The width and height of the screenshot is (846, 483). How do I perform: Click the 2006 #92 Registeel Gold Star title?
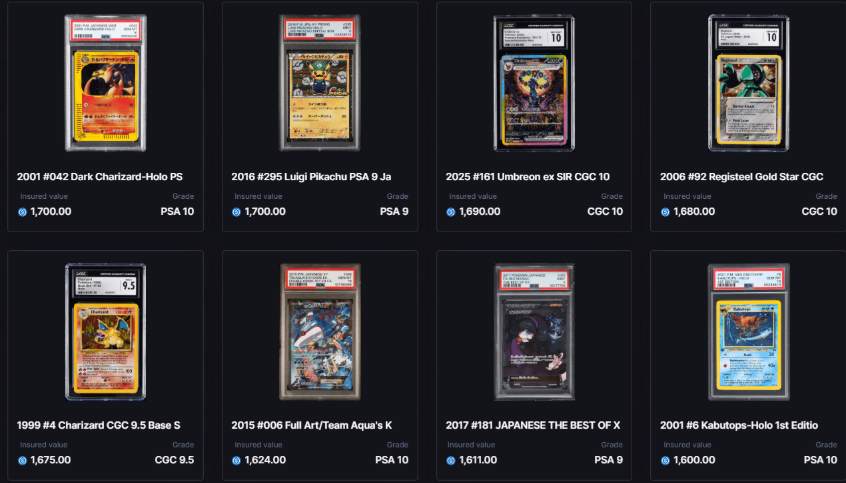point(742,176)
